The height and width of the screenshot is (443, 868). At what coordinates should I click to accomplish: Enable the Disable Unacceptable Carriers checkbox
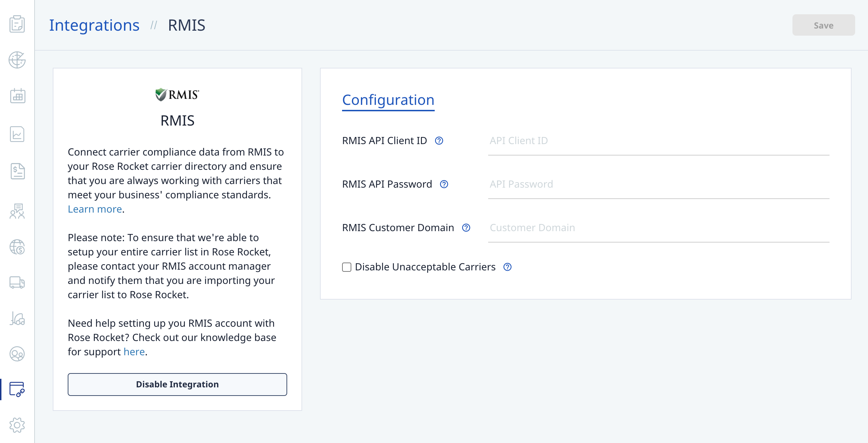pos(347,267)
